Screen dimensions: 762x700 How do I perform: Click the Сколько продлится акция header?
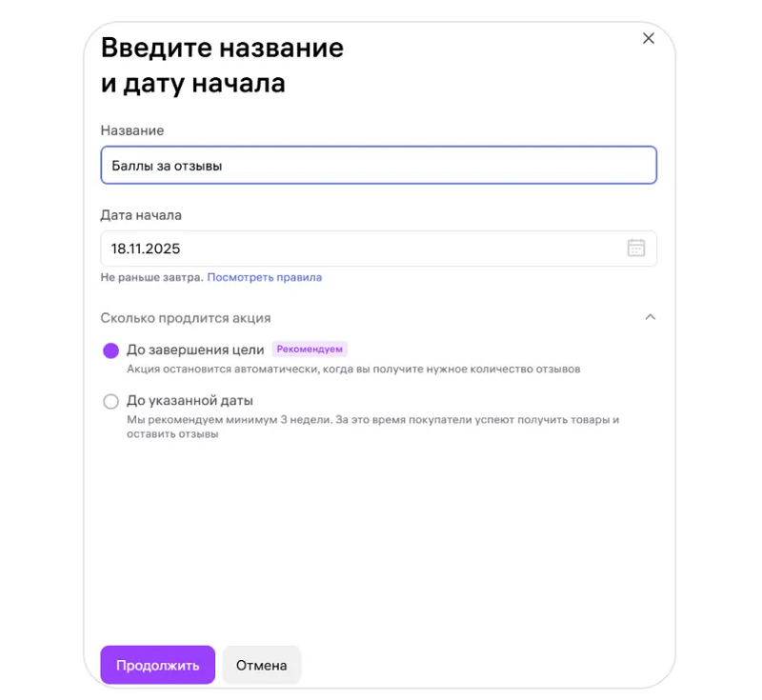pos(188,317)
